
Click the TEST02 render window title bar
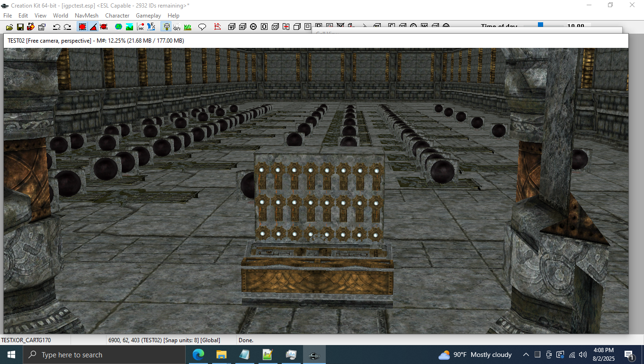click(x=316, y=41)
